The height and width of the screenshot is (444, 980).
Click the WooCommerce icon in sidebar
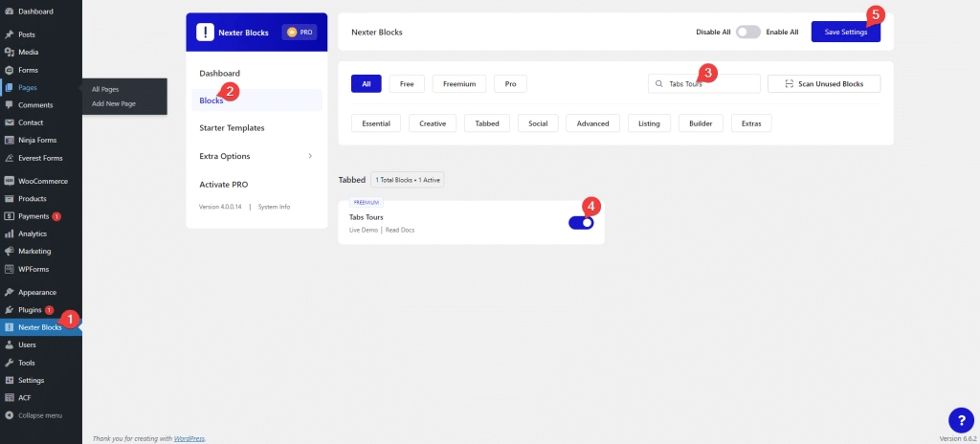point(10,181)
